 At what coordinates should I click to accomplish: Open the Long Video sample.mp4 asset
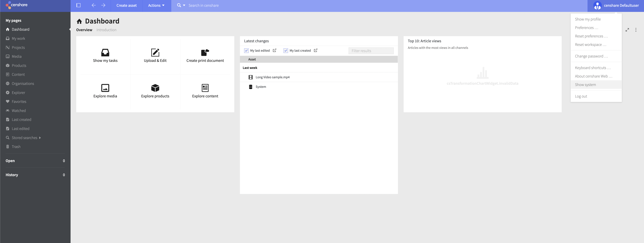point(272,77)
